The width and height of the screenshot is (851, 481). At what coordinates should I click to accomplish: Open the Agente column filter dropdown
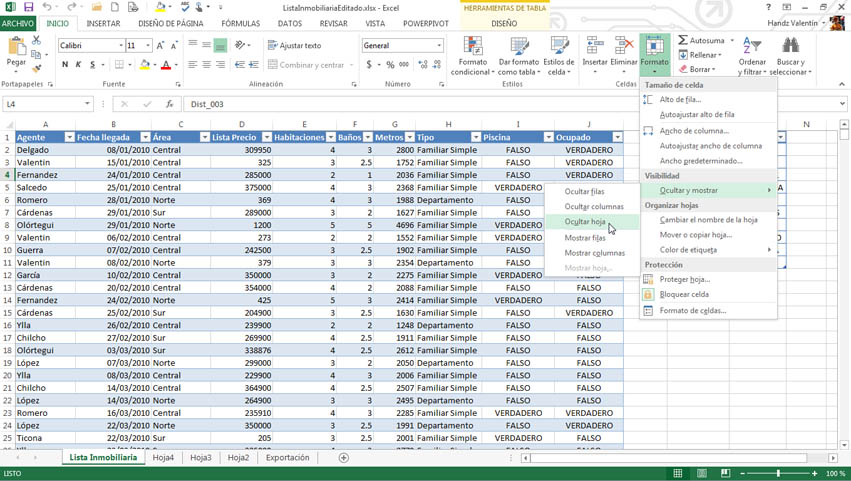69,137
